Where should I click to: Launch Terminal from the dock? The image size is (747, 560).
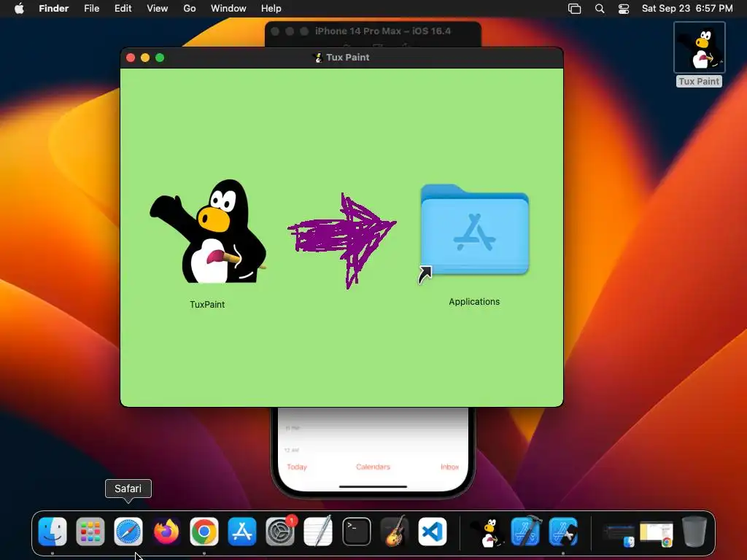click(x=356, y=532)
